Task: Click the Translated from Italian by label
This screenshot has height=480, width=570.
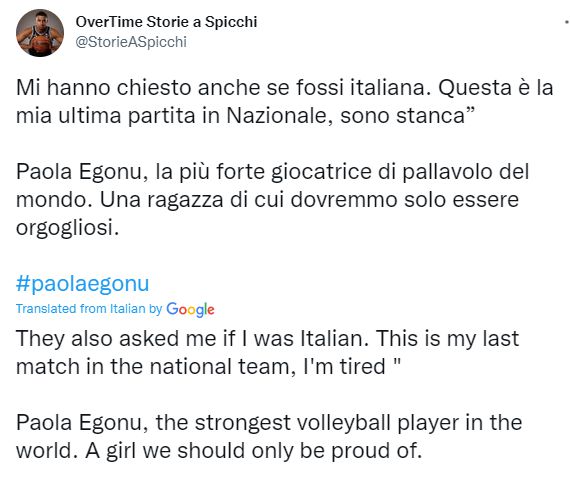Action: point(89,309)
